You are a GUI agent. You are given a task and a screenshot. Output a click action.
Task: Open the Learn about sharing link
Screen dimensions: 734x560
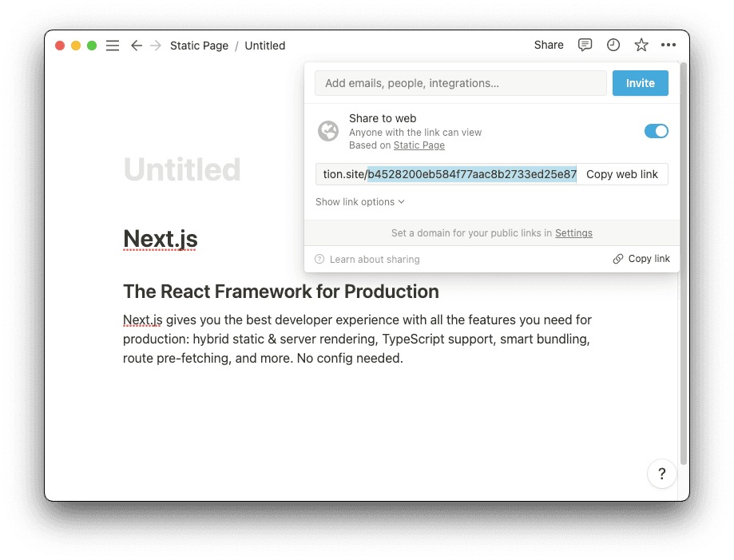pyautogui.click(x=374, y=260)
